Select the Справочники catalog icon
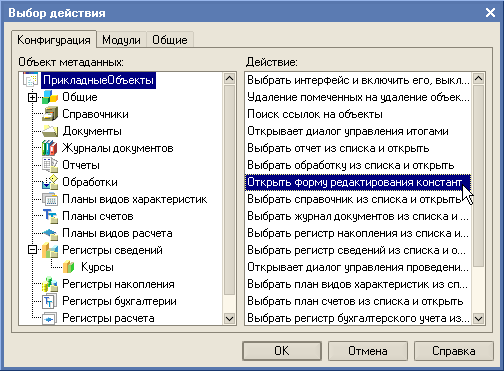This screenshot has width=504, height=371. 50,114
